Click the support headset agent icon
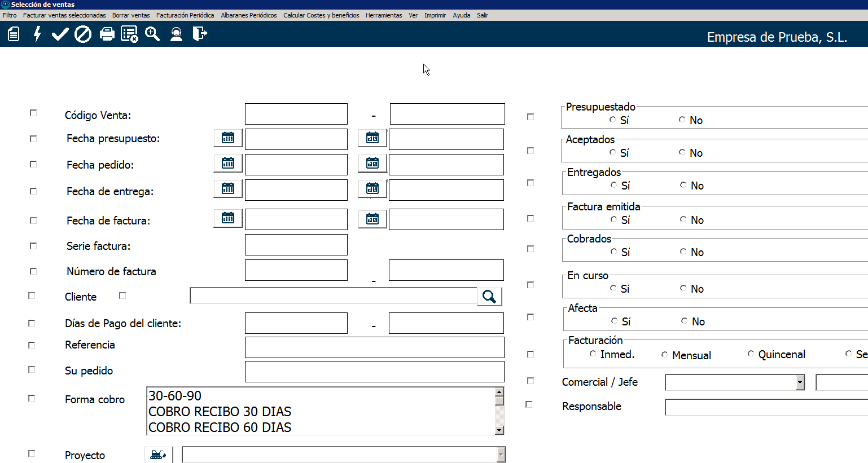The image size is (868, 463). (176, 34)
